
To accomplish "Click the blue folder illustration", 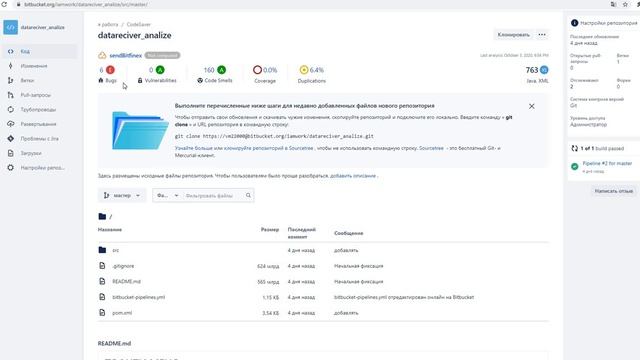I will point(140,130).
